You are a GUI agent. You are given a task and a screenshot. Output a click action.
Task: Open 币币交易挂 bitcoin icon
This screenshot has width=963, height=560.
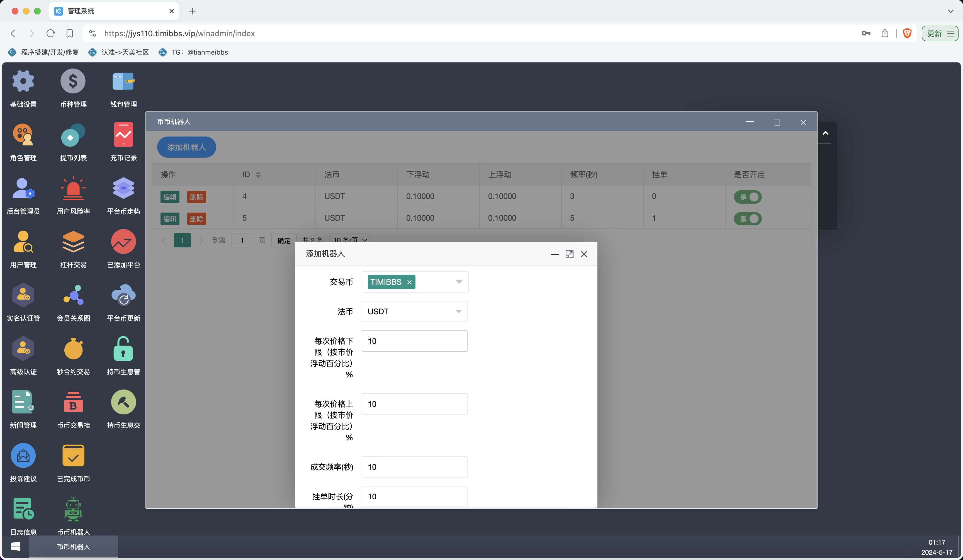(73, 402)
